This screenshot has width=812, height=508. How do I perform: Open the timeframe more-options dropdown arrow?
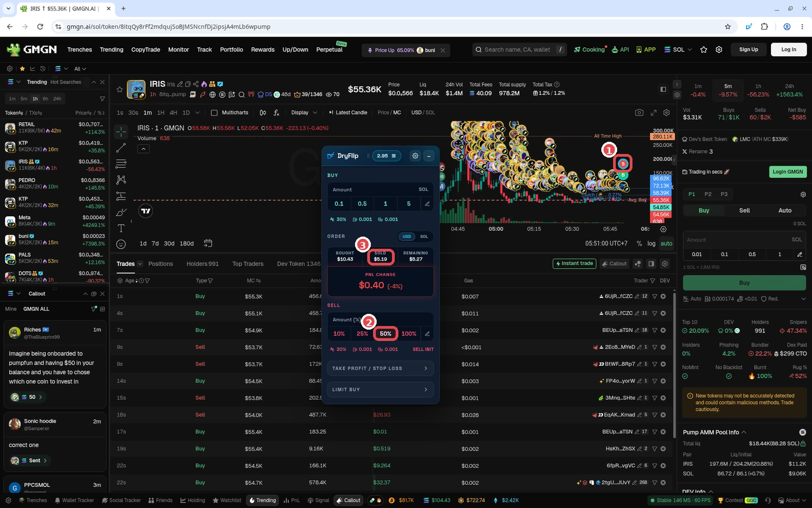pos(197,113)
